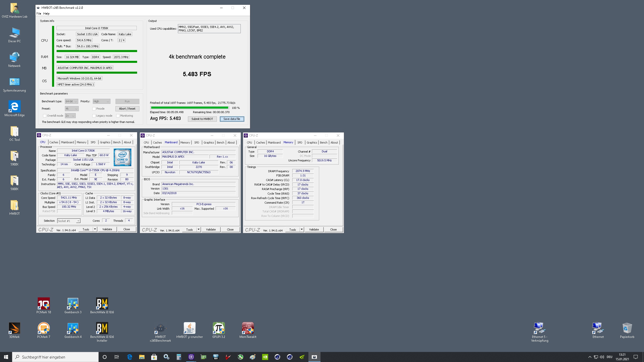Viewport: 644px width, 362px height.
Task: Open the NVIDIA icon in the taskbar
Action: pyautogui.click(x=265, y=357)
